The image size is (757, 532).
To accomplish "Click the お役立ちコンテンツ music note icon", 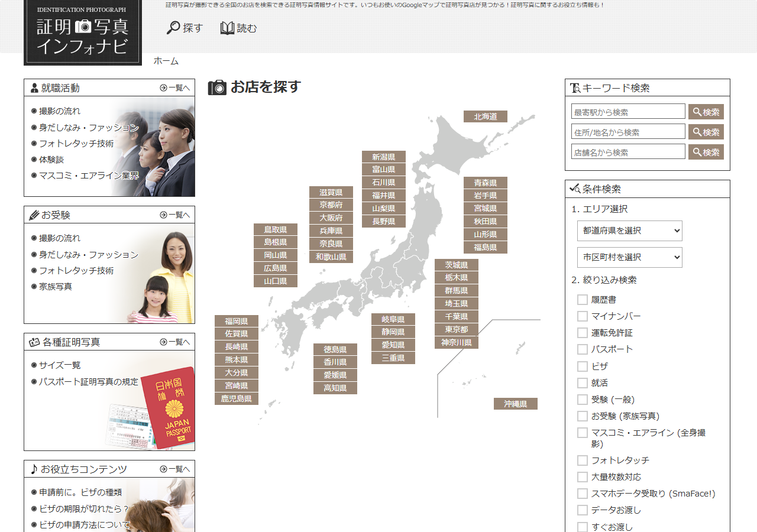I will click(34, 469).
